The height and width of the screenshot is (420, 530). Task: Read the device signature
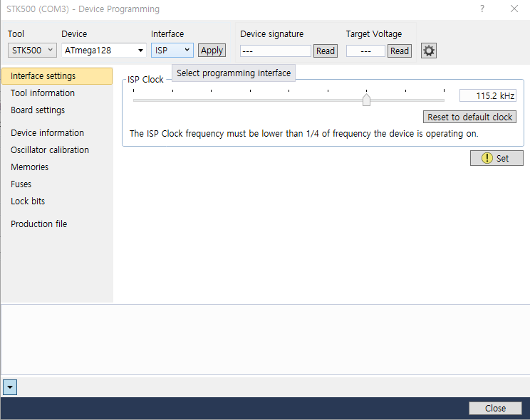coord(325,51)
